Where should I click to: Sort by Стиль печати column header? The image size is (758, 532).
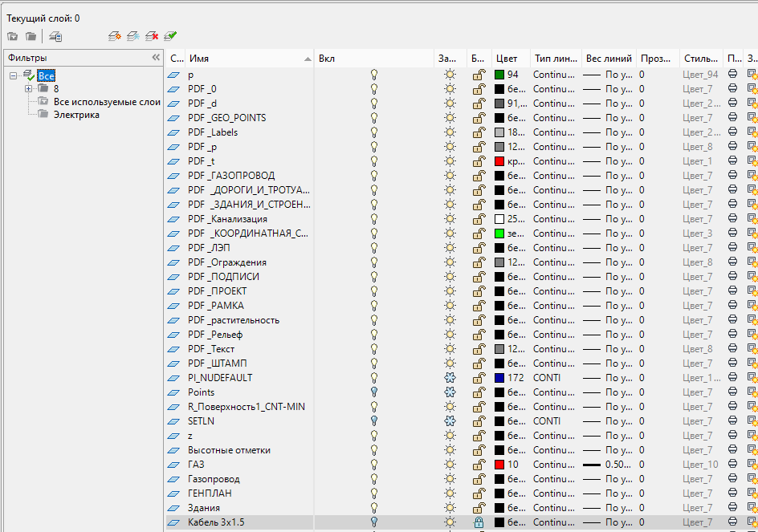(701, 59)
